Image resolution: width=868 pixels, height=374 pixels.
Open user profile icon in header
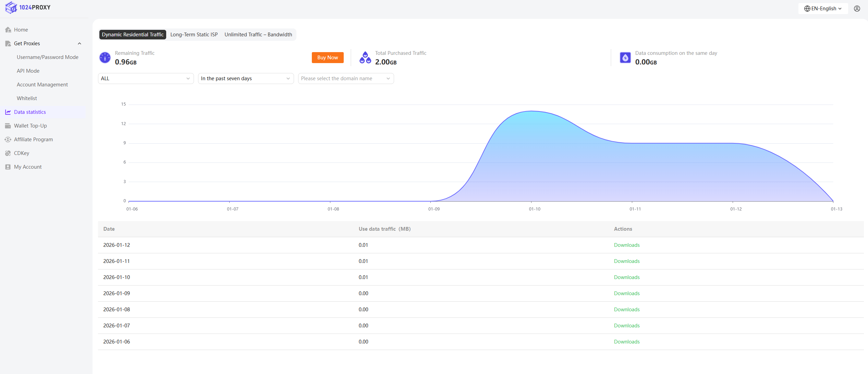(857, 9)
